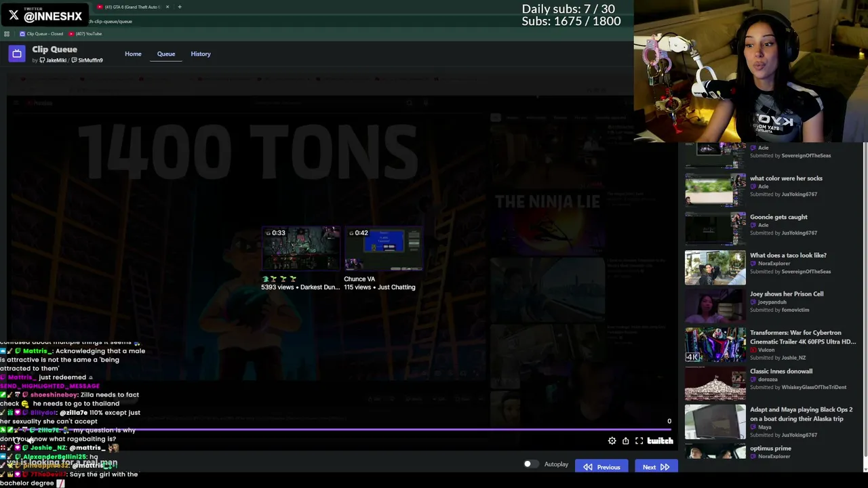The width and height of the screenshot is (868, 488).
Task: Click the Transformers War for Cybertron title
Action: coord(803,337)
